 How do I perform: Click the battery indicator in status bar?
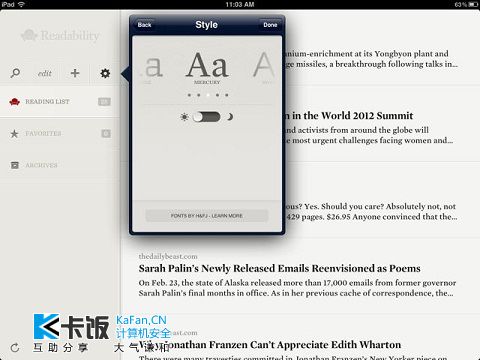click(x=473, y=4)
